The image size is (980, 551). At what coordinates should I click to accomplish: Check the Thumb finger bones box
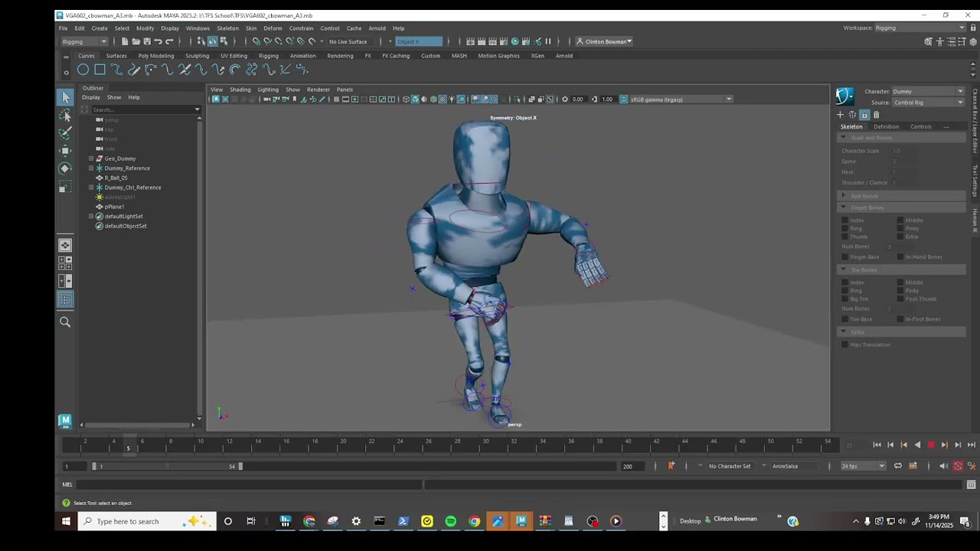click(845, 236)
